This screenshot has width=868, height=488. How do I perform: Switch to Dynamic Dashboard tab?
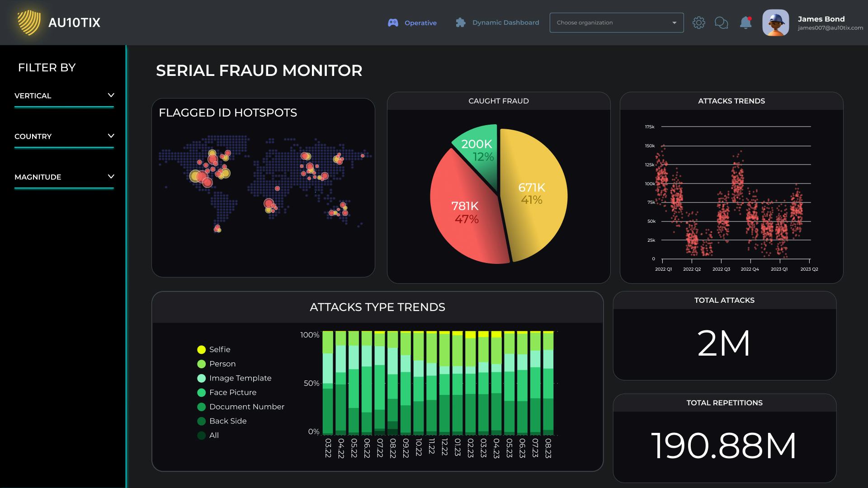click(x=505, y=23)
